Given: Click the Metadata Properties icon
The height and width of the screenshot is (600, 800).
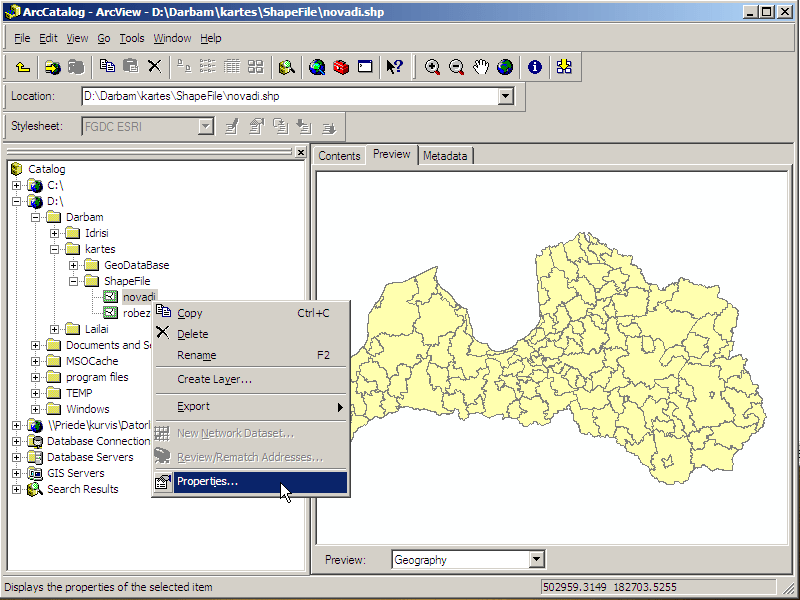Looking at the screenshot, I should click(x=256, y=126).
